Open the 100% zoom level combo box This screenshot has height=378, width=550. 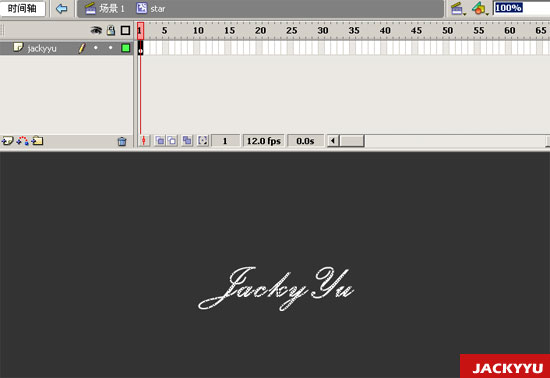(x=521, y=8)
